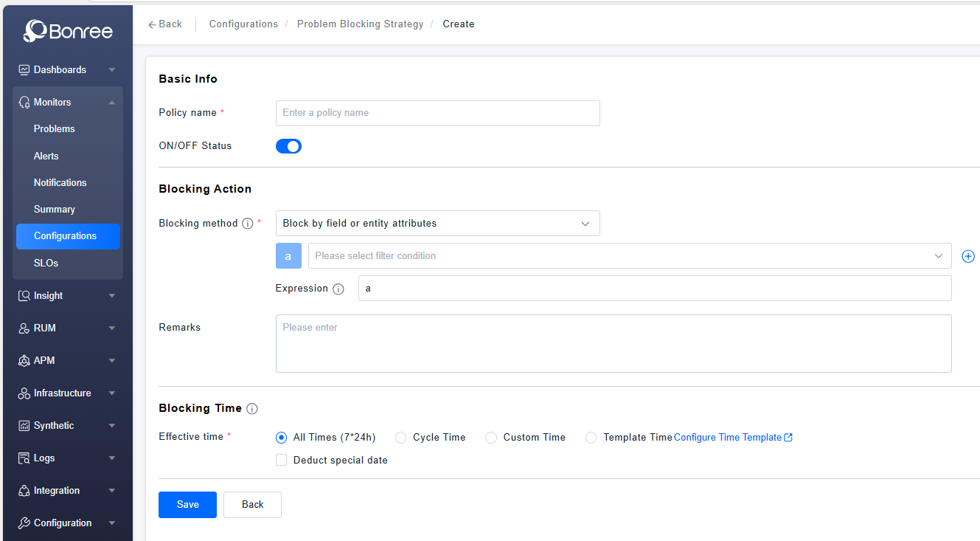Image resolution: width=980 pixels, height=541 pixels.
Task: Go to SLOs in the sidebar
Action: (x=46, y=263)
